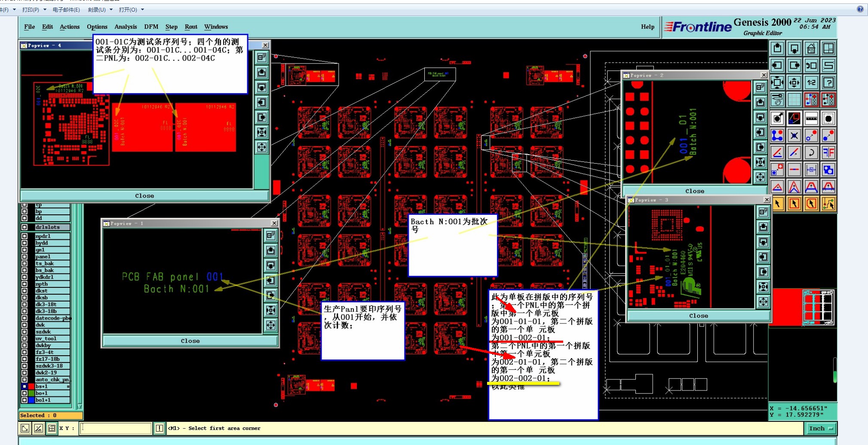The height and width of the screenshot is (445, 868).
Task: Open the 打开(O) dropdown menu
Action: pyautogui.click(x=131, y=9)
